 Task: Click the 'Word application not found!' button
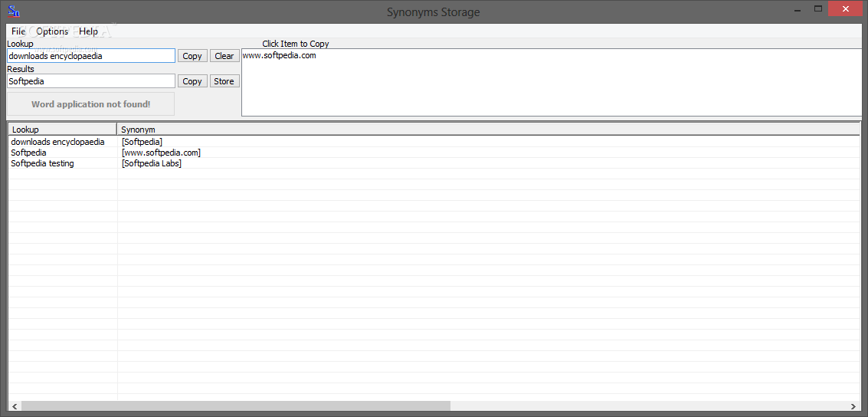[x=91, y=104]
